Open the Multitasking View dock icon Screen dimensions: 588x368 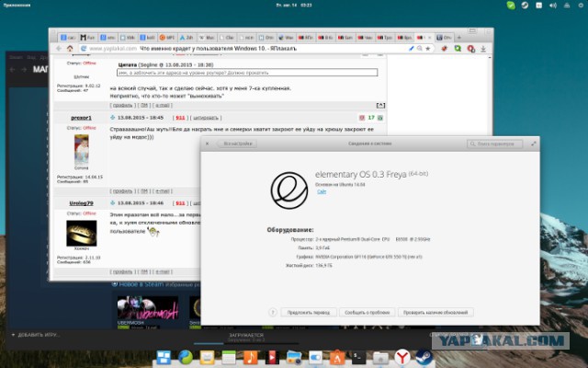tap(164, 357)
